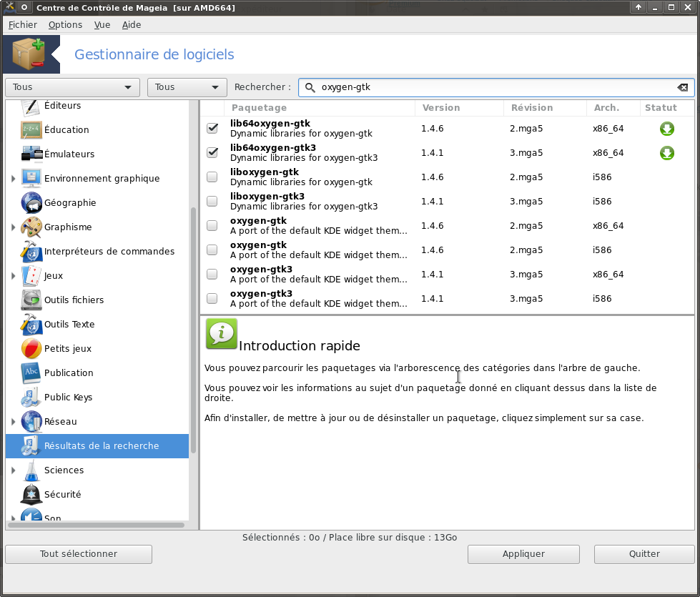Click the Graphisme palette icon

(31, 227)
